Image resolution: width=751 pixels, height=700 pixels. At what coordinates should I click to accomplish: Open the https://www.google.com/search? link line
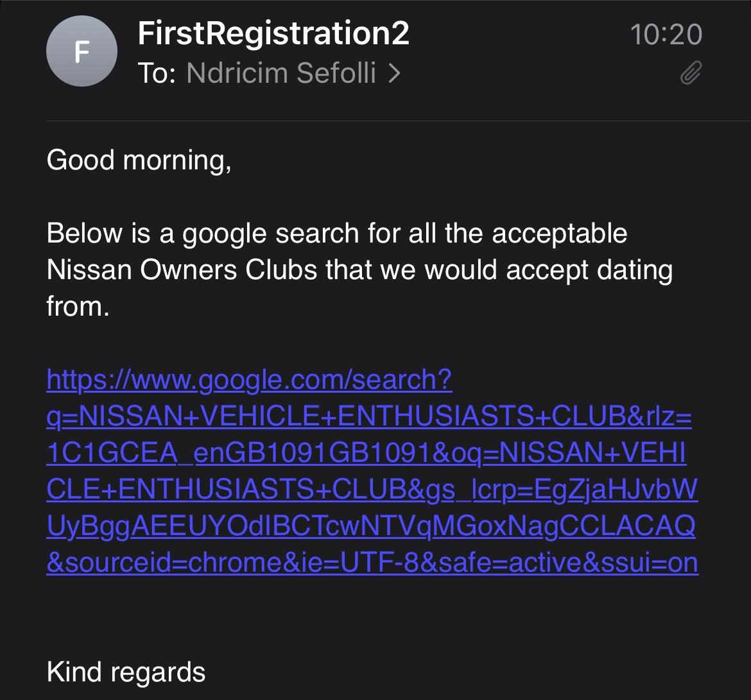pyautogui.click(x=249, y=380)
